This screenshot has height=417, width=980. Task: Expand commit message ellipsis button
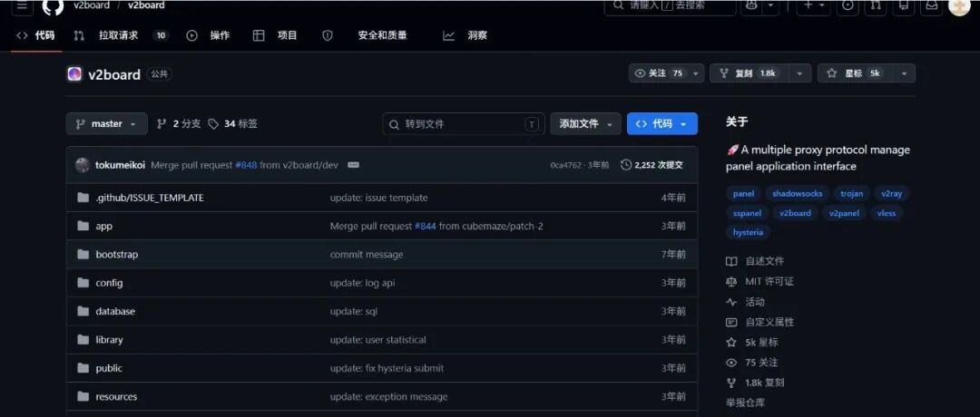coord(353,165)
